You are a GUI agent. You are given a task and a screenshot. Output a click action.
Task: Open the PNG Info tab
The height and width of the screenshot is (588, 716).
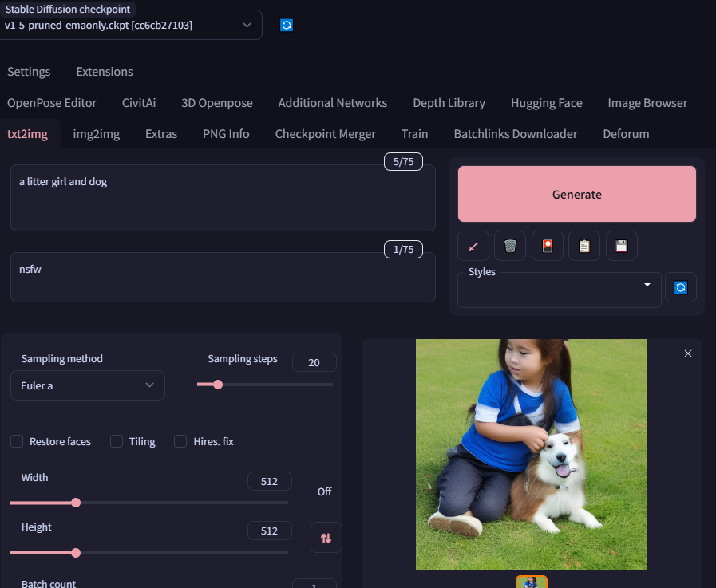[226, 134]
